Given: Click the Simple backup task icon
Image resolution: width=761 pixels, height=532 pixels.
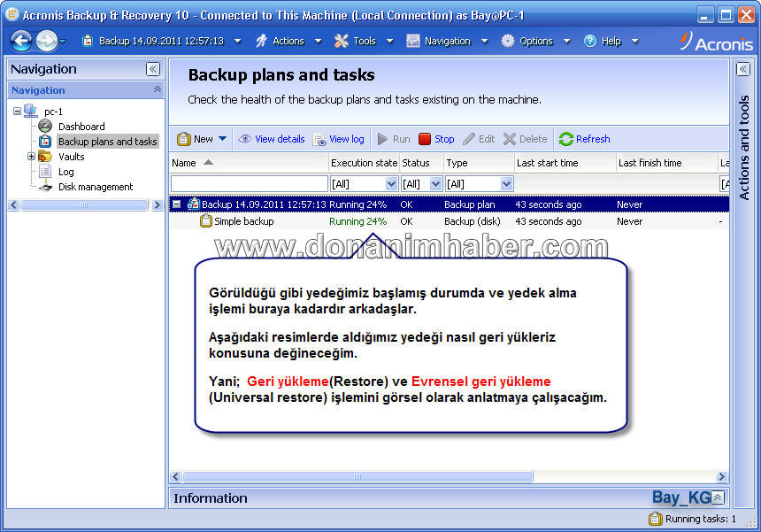Looking at the screenshot, I should [206, 221].
